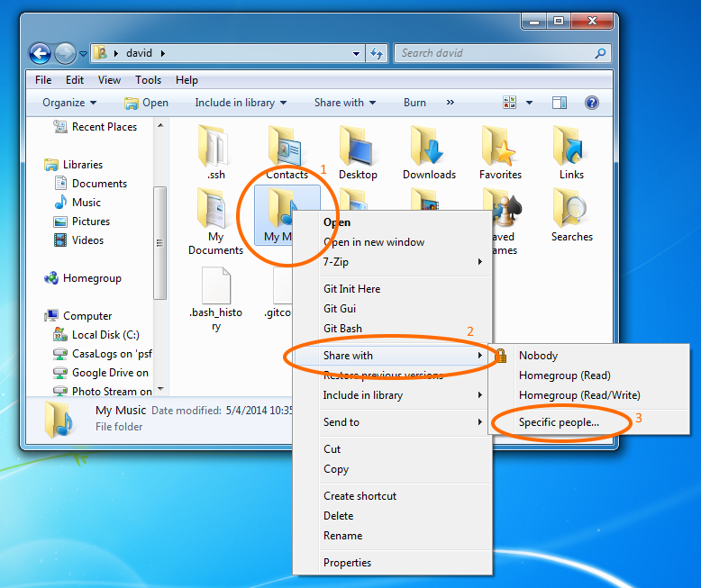Screen dimensions: 701x588
Task: Click the refresh button beside address bar
Action: coord(377,54)
